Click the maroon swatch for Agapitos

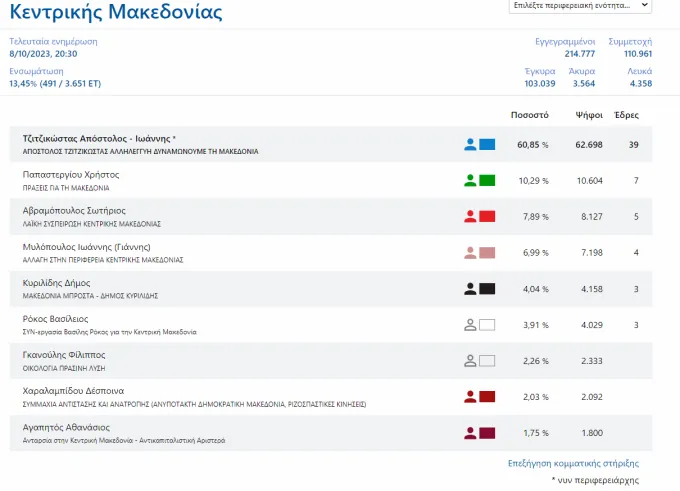(x=487, y=433)
